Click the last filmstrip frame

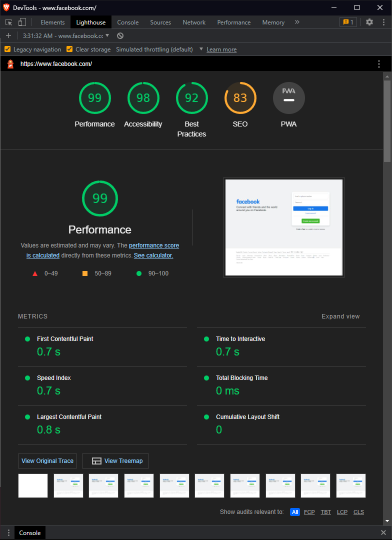351,485
